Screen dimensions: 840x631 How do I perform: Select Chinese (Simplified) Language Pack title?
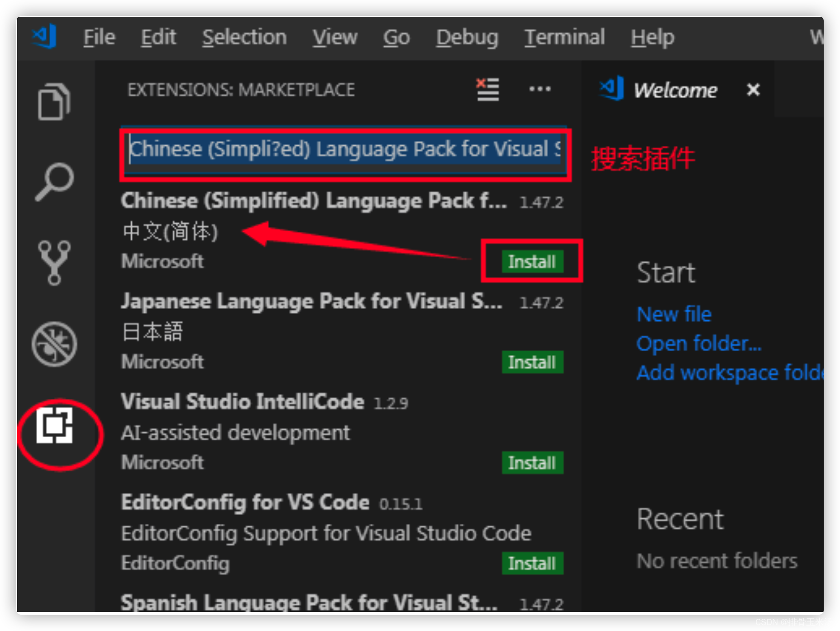tap(314, 201)
